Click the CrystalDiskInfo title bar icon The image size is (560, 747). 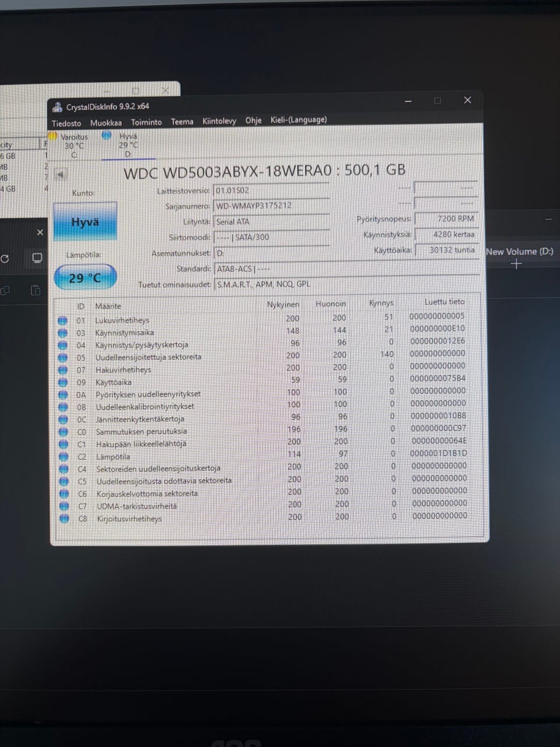coord(57,107)
